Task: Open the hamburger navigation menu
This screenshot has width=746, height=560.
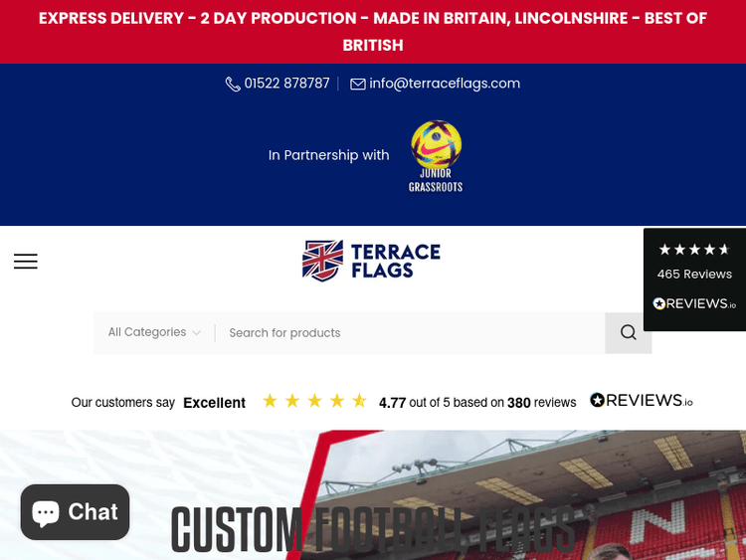Action: pyautogui.click(x=26, y=262)
